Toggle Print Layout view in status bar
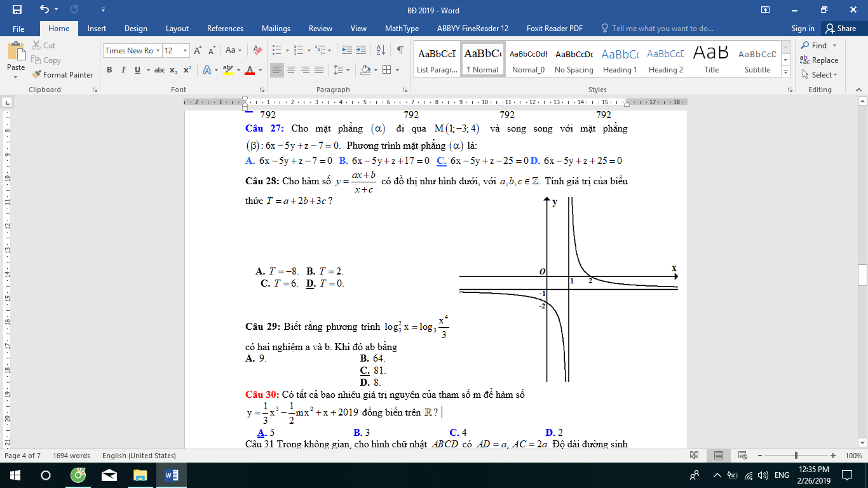Viewport: 868px width, 488px height. (719, 456)
